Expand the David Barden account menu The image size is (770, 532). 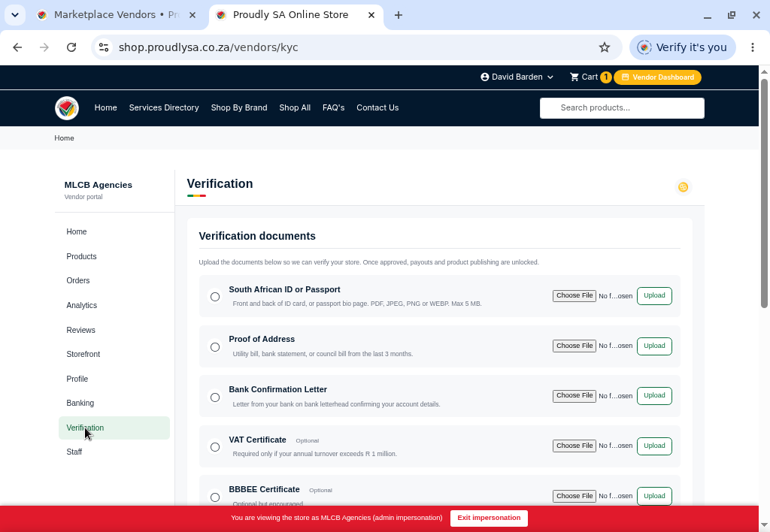517,77
